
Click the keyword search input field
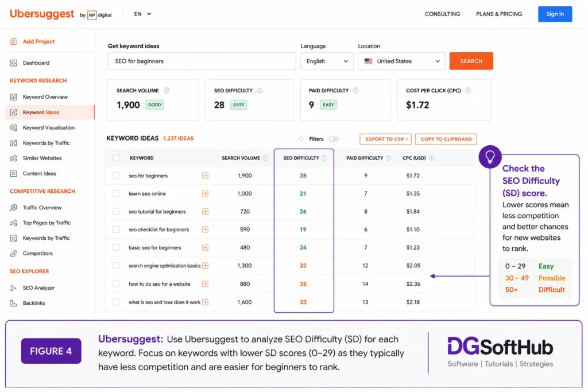[202, 61]
